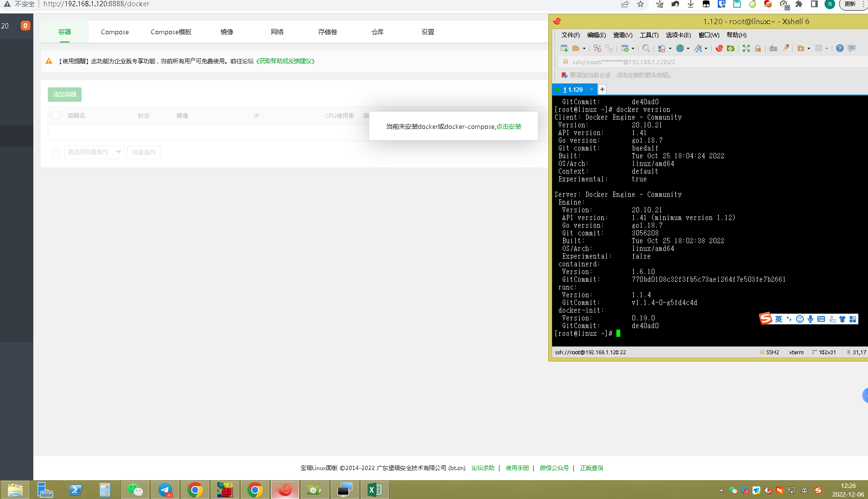
Task: Open Excel from the Windows taskbar
Action: (x=375, y=490)
